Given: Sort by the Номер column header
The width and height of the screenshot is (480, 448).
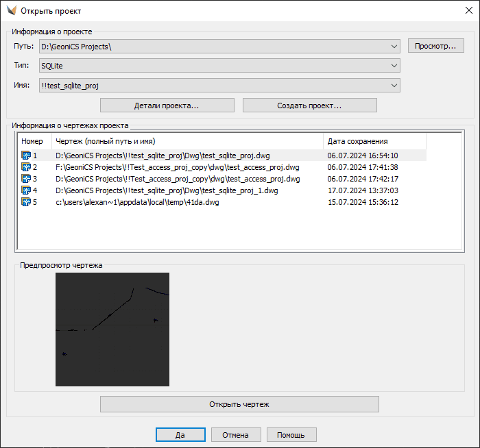Looking at the screenshot, I should pyautogui.click(x=32, y=141).
